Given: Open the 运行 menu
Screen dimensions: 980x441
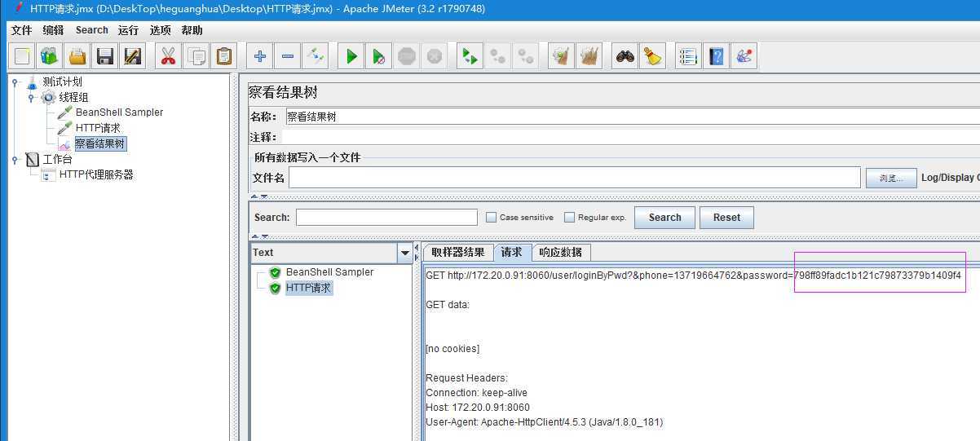Looking at the screenshot, I should point(128,30).
